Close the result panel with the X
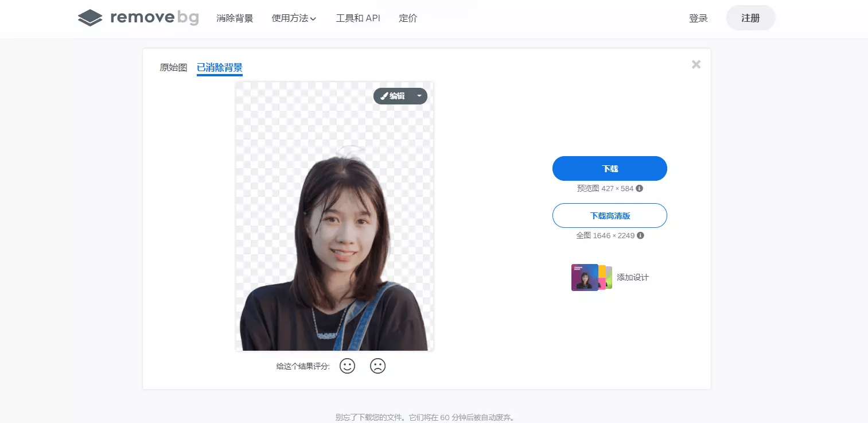This screenshot has width=868, height=423. tap(696, 64)
